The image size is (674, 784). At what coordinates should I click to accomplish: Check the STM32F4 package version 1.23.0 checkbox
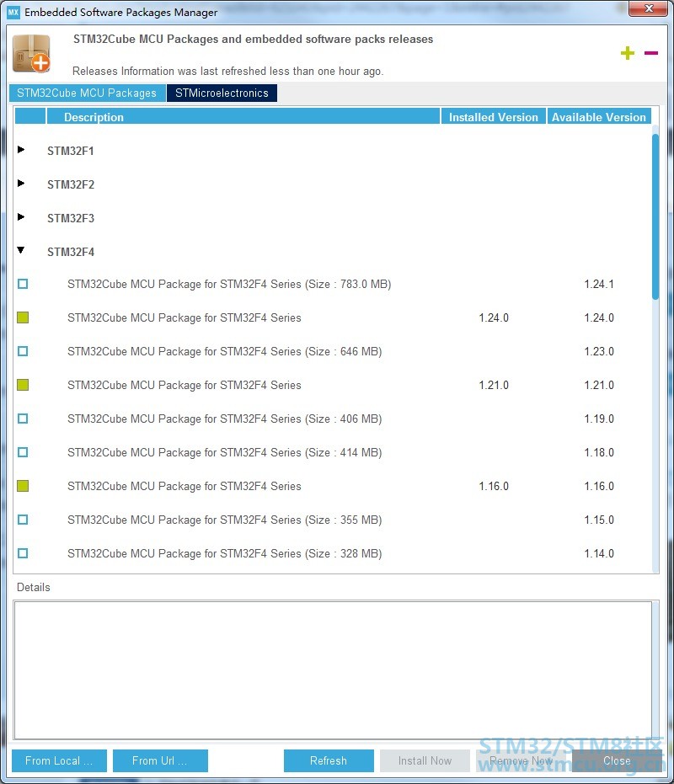(23, 351)
